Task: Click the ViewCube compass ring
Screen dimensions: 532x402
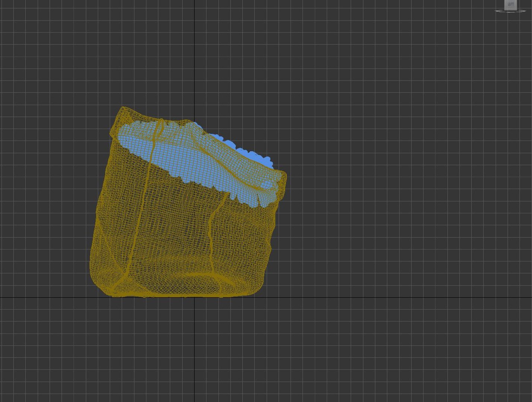Action: pyautogui.click(x=510, y=11)
